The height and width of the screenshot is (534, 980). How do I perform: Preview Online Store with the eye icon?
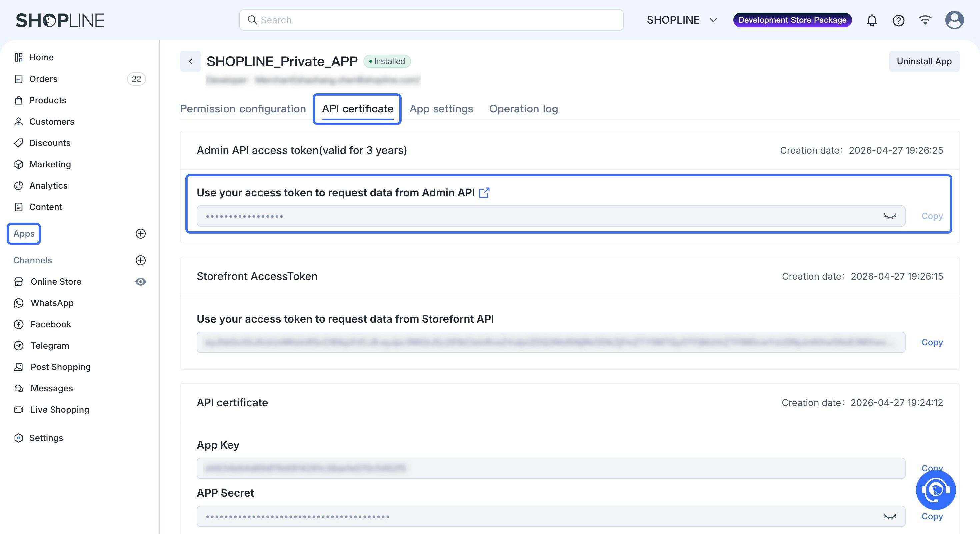pos(141,281)
